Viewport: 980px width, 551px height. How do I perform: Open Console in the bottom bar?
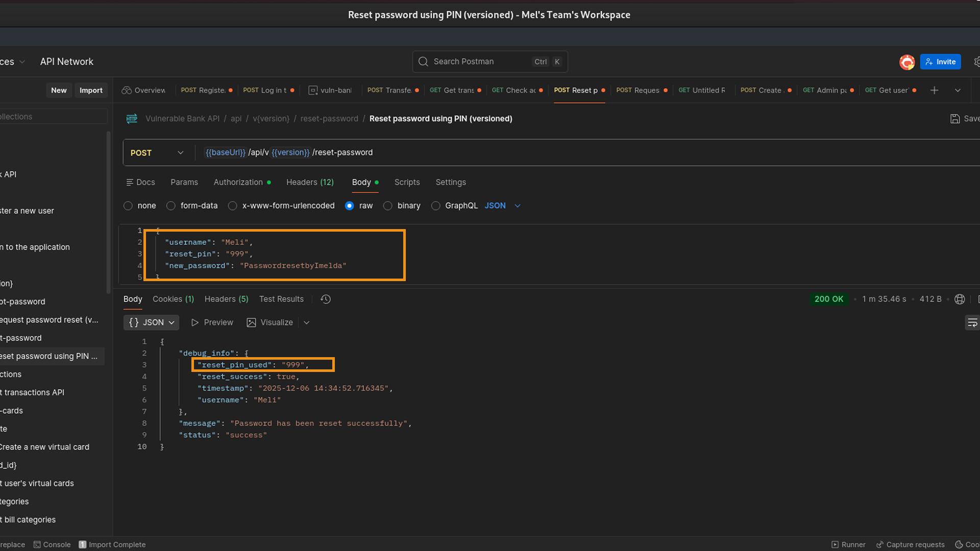(52, 544)
